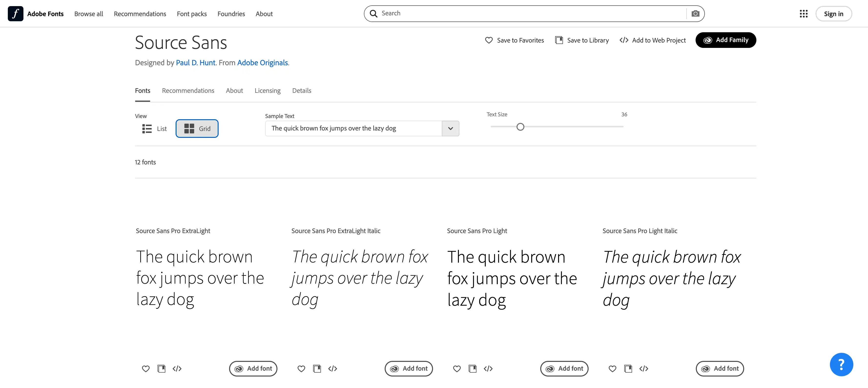
Task: Open Browse all in top navigation
Action: point(89,14)
